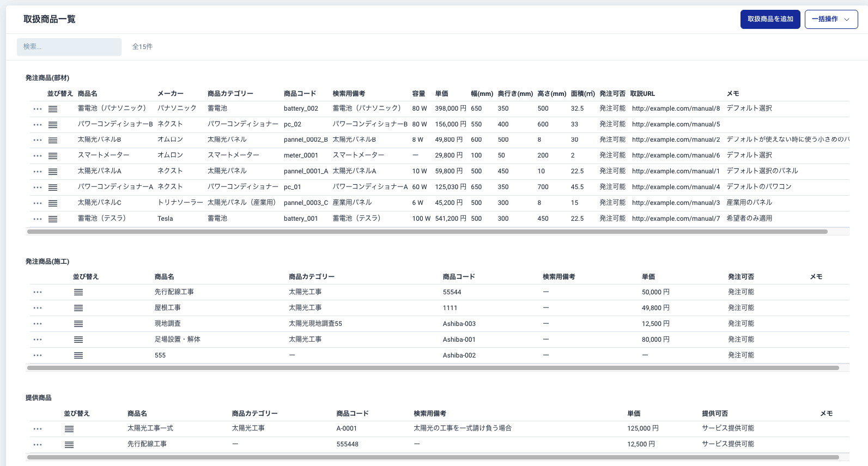
Task: Click product code battery_002
Action: coord(301,108)
